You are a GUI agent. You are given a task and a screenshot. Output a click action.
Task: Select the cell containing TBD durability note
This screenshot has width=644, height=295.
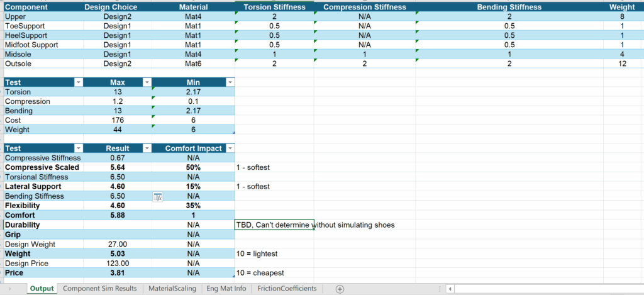pyautogui.click(x=274, y=225)
